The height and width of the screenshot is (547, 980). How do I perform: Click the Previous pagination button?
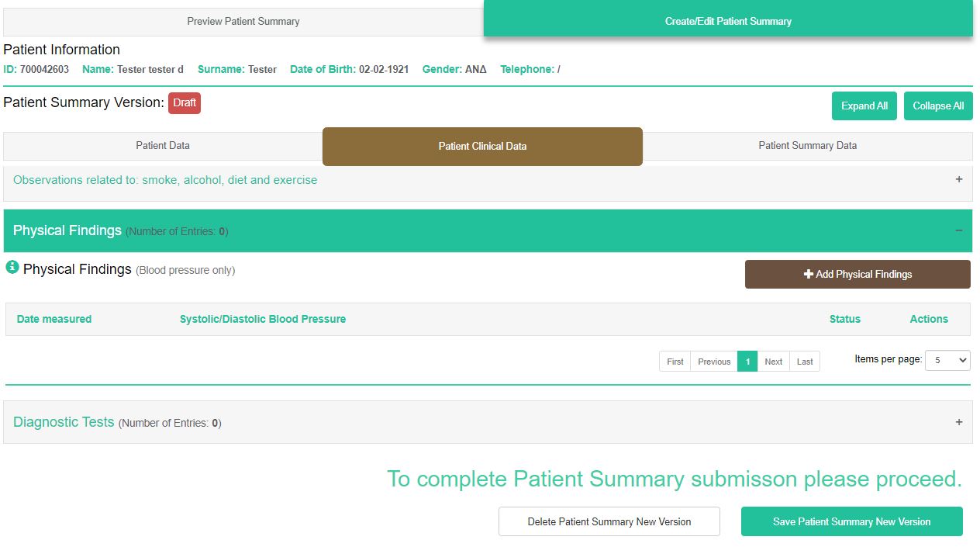point(714,362)
